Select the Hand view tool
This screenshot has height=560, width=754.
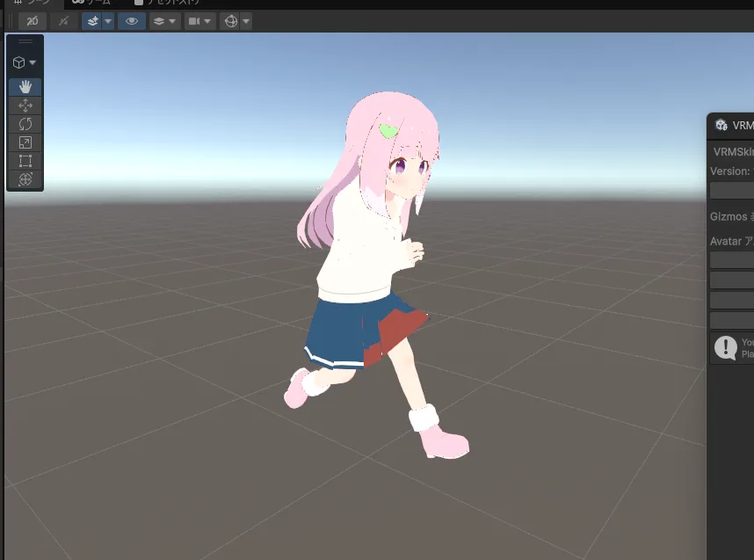point(25,87)
